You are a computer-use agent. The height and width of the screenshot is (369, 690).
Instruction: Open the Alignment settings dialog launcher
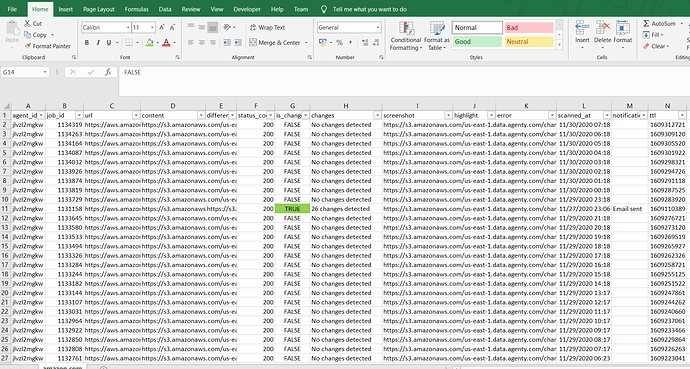pyautogui.click(x=309, y=57)
